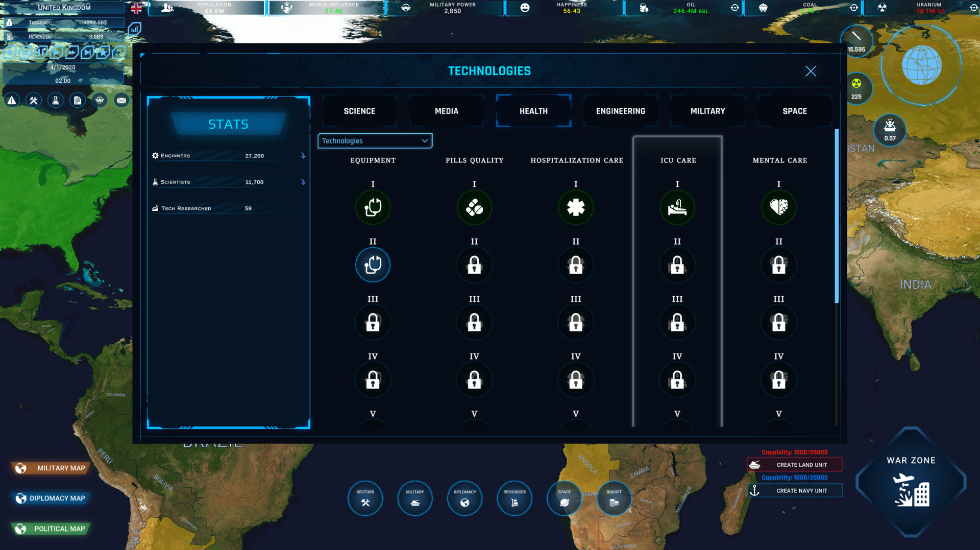Open the Diplomacy globe icon
The image size is (980, 550).
[x=464, y=498]
